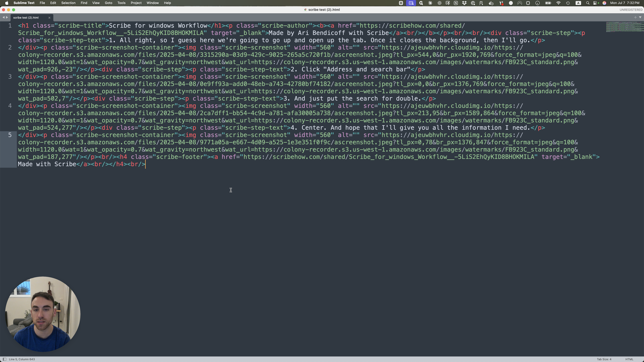The width and height of the screenshot is (644, 362).
Task: Open the Edit menu
Action: pyautogui.click(x=53, y=3)
